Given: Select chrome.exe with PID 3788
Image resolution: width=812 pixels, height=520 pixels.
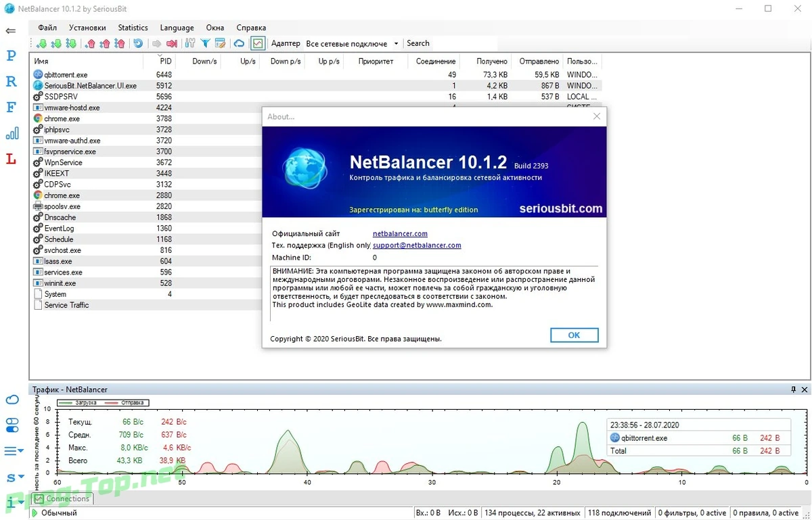Looking at the screenshot, I should [x=146, y=118].
